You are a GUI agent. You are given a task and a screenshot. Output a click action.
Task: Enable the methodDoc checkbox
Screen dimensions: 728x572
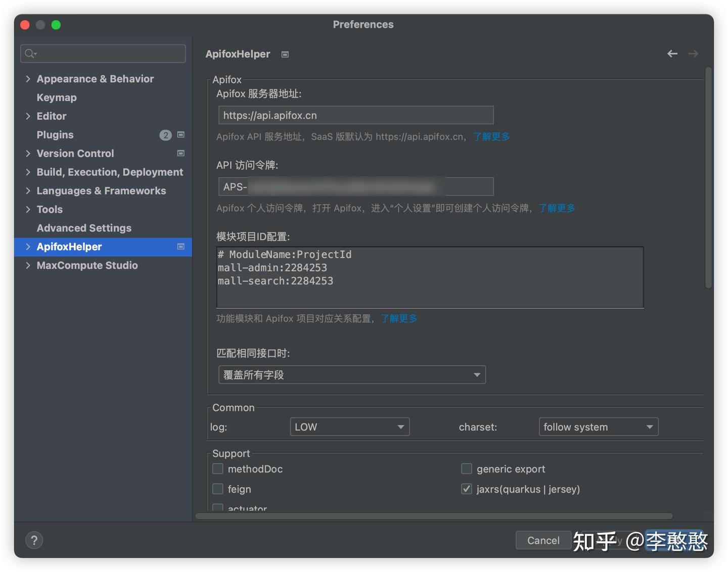click(x=217, y=468)
